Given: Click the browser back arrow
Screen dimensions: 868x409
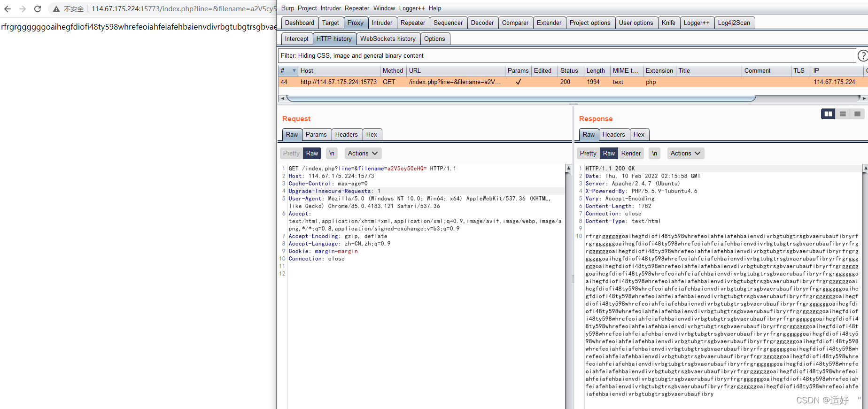Looking at the screenshot, I should point(8,9).
